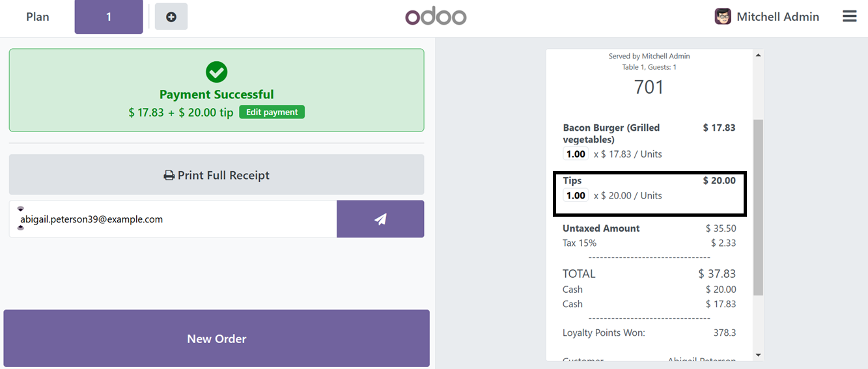
Task: Click Bacon Burger line on receipt
Action: [x=649, y=141]
